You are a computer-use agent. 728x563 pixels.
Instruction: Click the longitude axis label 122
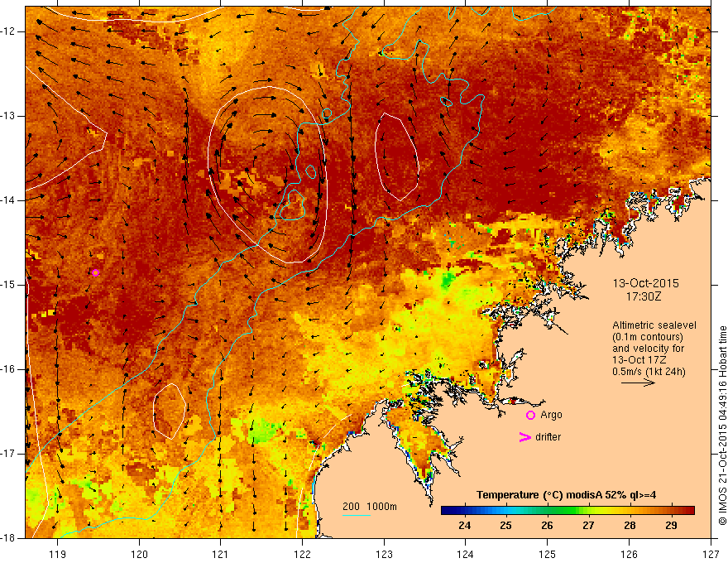[x=303, y=554]
